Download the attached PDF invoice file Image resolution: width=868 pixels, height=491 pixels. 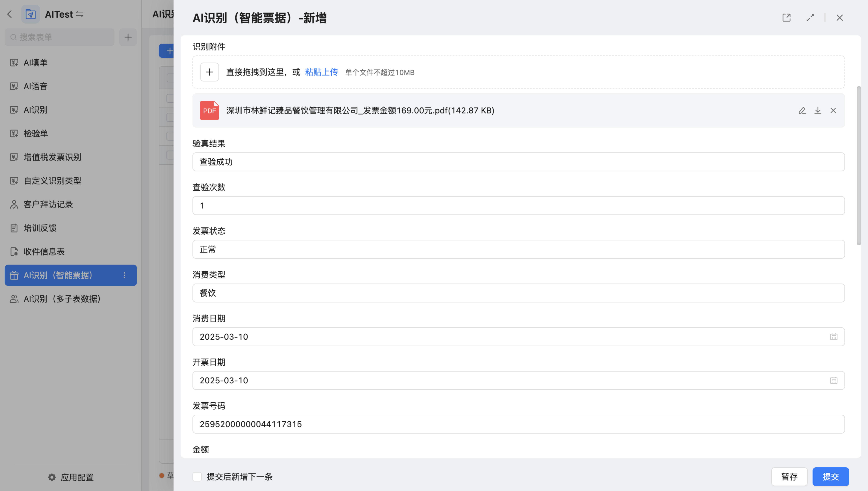tap(817, 111)
